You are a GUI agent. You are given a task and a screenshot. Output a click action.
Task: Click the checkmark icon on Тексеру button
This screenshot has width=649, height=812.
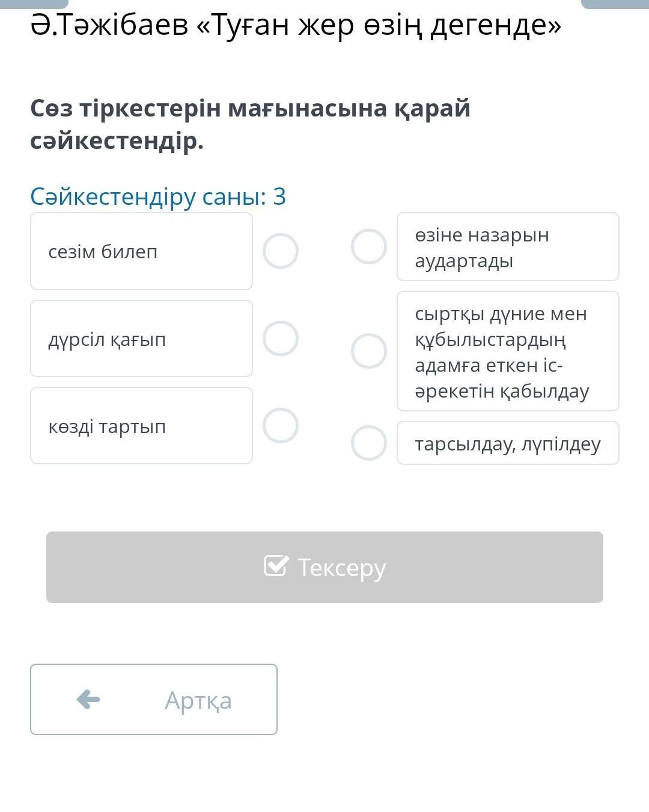pyautogui.click(x=276, y=566)
